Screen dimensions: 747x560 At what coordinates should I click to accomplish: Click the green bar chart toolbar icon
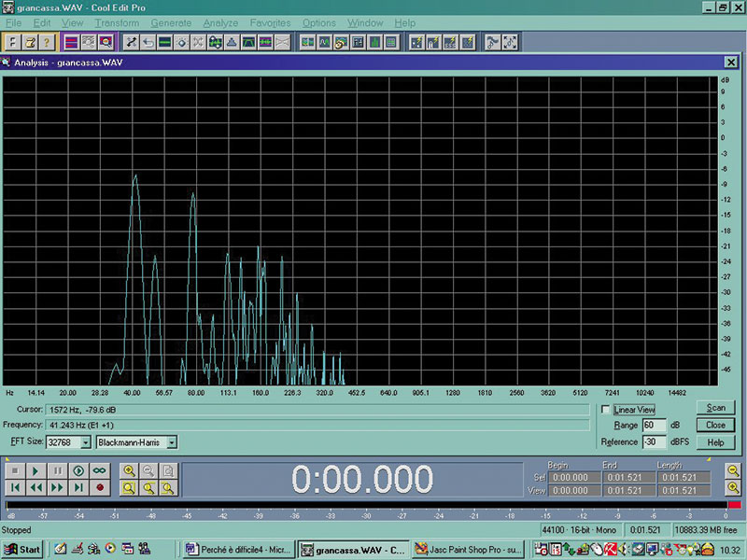point(374,42)
